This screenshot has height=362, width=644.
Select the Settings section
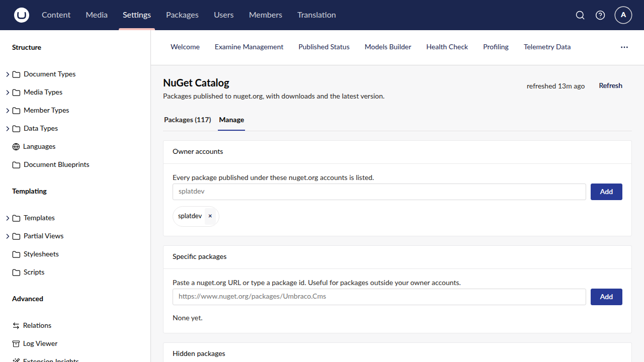pos(137,15)
